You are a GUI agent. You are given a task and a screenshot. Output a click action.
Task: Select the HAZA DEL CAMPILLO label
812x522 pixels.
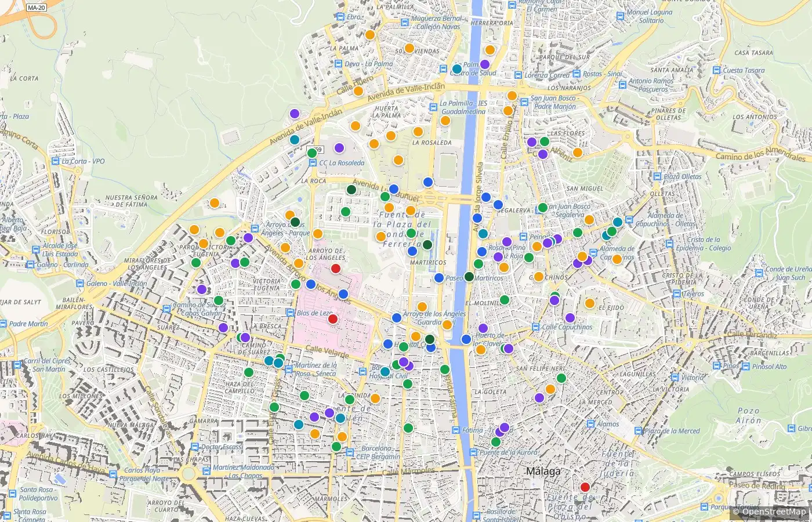240,387
